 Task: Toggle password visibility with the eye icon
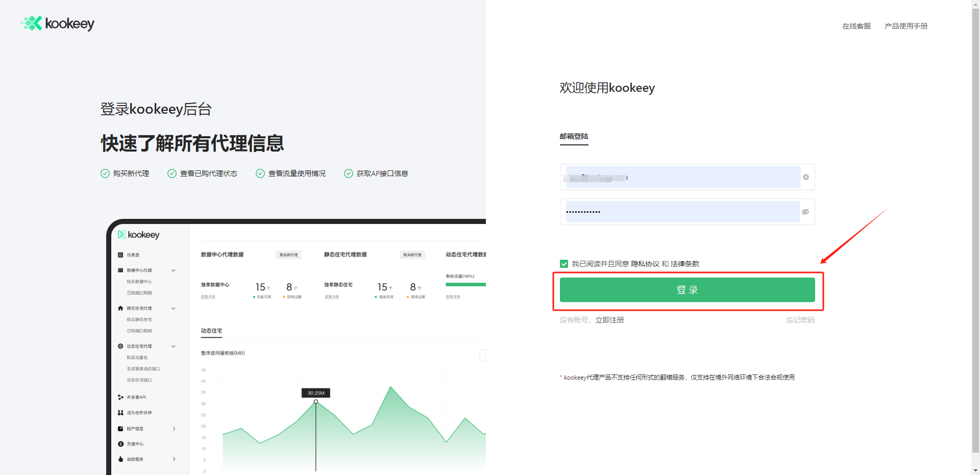(x=805, y=211)
